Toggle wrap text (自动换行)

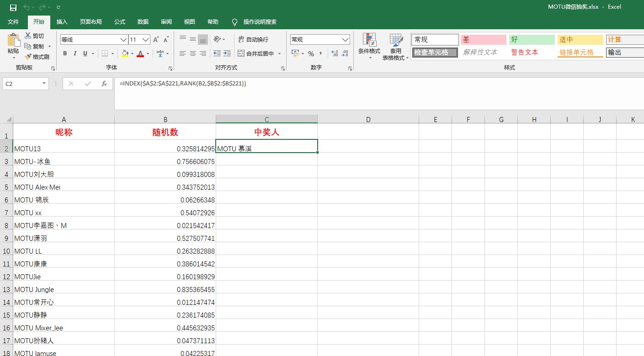253,40
